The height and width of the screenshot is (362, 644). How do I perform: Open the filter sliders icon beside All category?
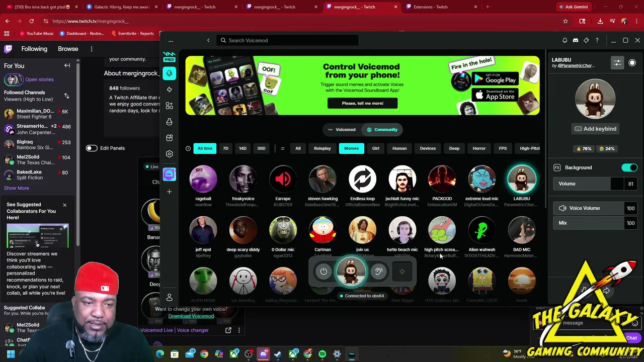coord(282,148)
